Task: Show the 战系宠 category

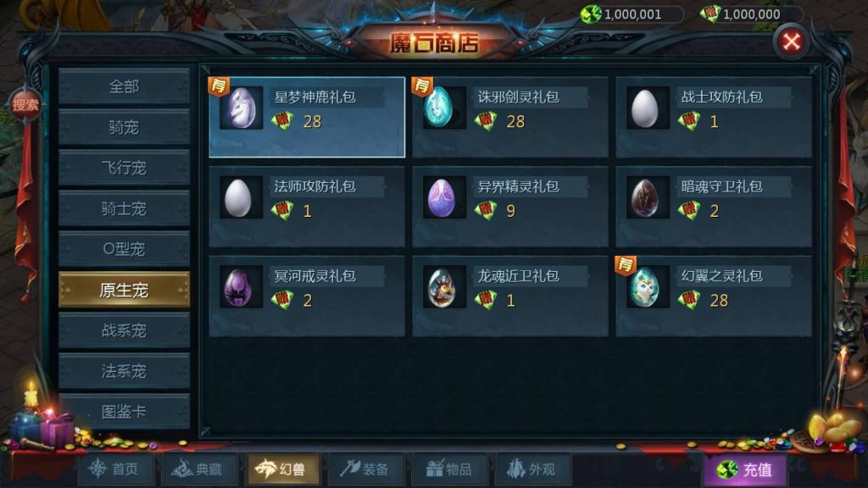Action: tap(124, 330)
